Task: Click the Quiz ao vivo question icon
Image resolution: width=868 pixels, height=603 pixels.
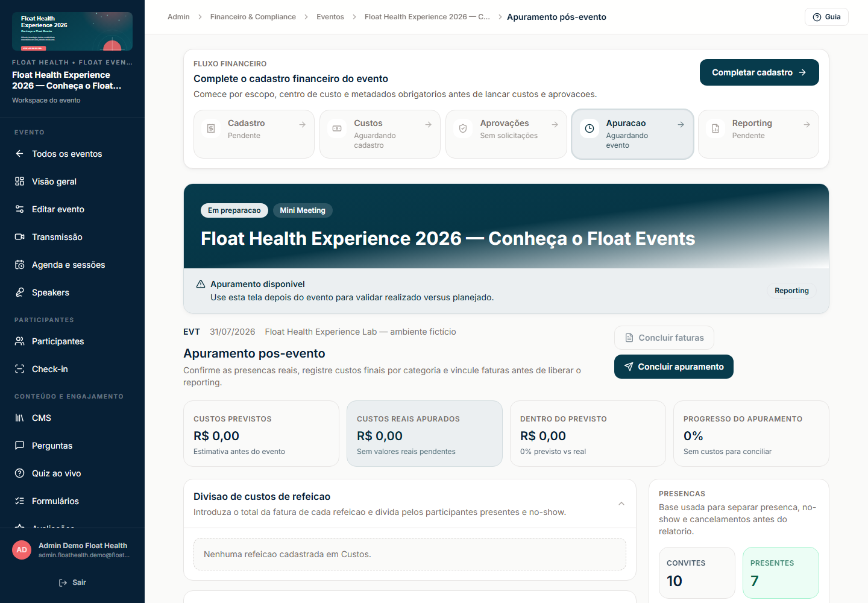Action: [x=19, y=473]
